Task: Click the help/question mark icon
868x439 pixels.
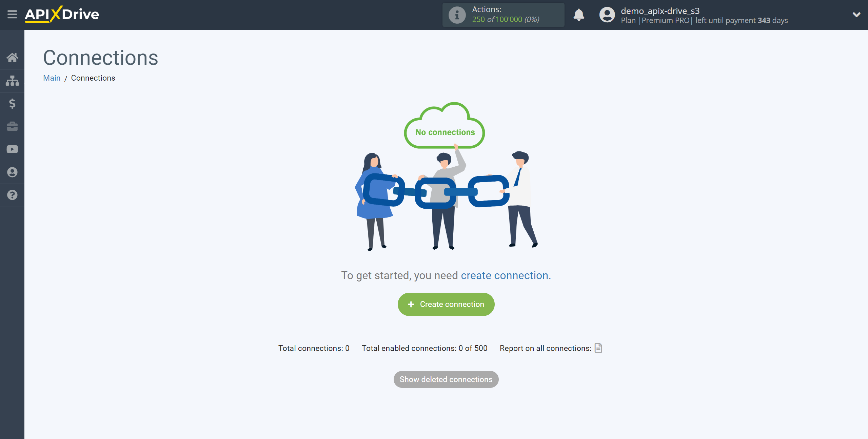Action: (12, 195)
